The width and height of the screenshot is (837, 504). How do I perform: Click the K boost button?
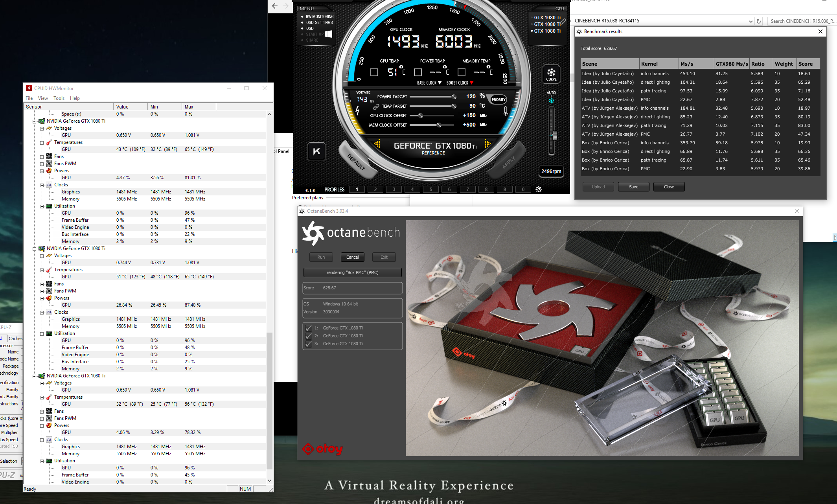(316, 151)
